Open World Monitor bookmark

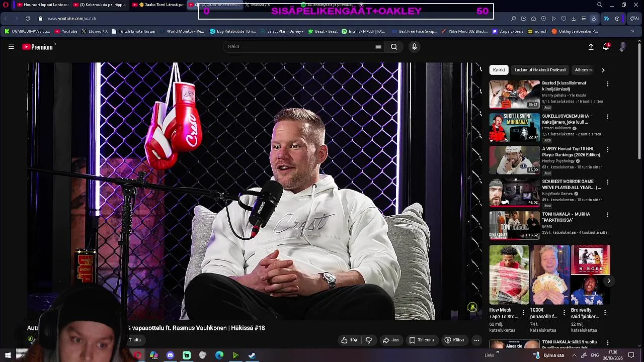[x=182, y=31]
